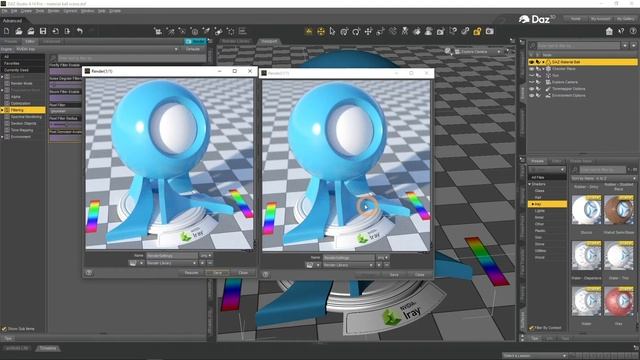
Task: Click the import file icon next to Save
Action: [x=55, y=31]
